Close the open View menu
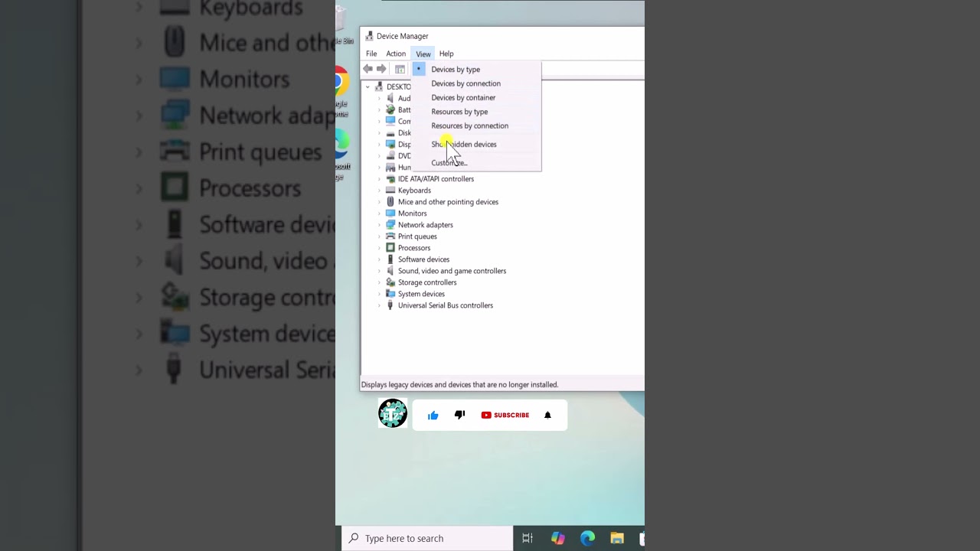The height and width of the screenshot is (551, 980). [x=423, y=54]
